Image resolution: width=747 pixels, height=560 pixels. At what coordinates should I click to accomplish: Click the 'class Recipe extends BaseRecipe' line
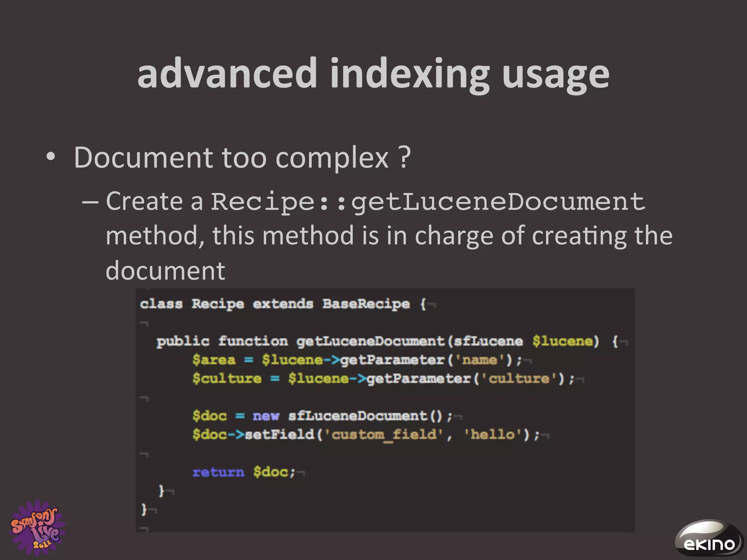pyautogui.click(x=283, y=304)
